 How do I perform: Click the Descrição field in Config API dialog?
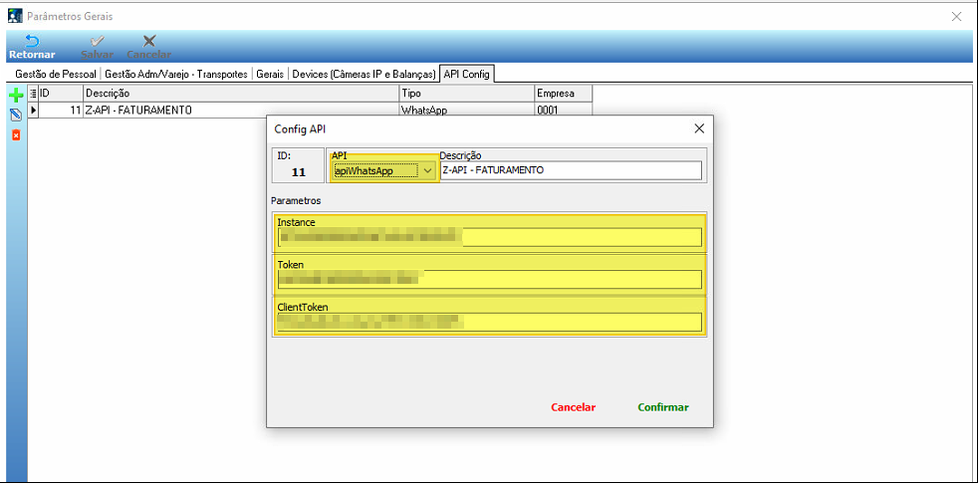pyautogui.click(x=571, y=170)
